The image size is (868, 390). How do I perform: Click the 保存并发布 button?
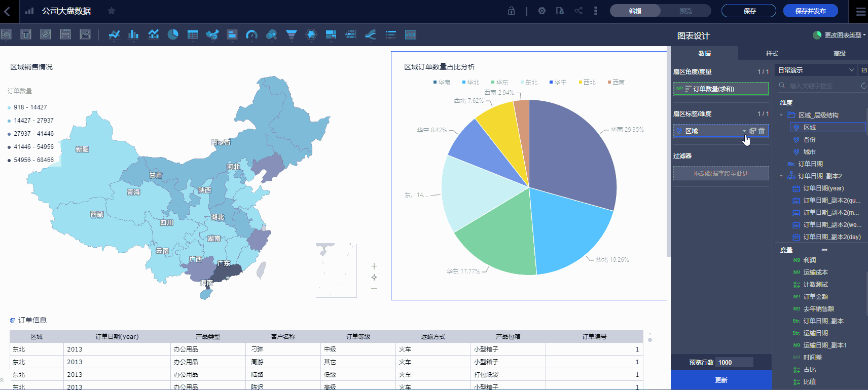click(x=810, y=11)
